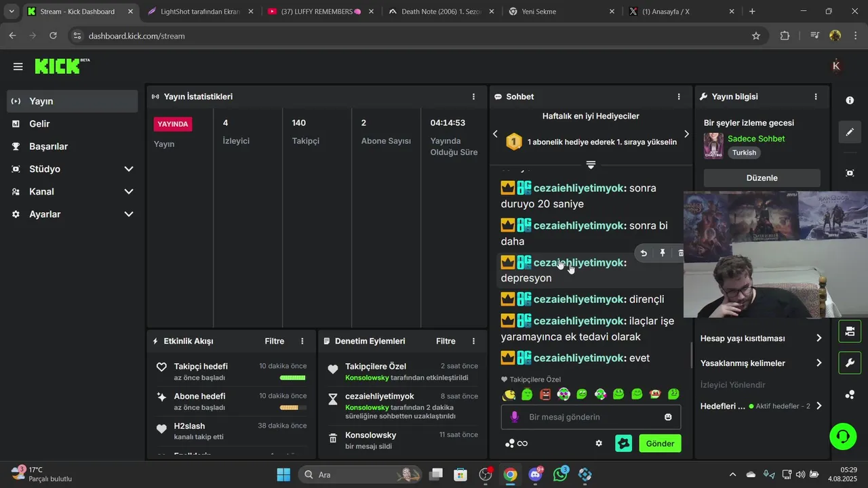Focus the Bir mesaj gönderin input
The width and height of the screenshot is (868, 488).
click(591, 417)
